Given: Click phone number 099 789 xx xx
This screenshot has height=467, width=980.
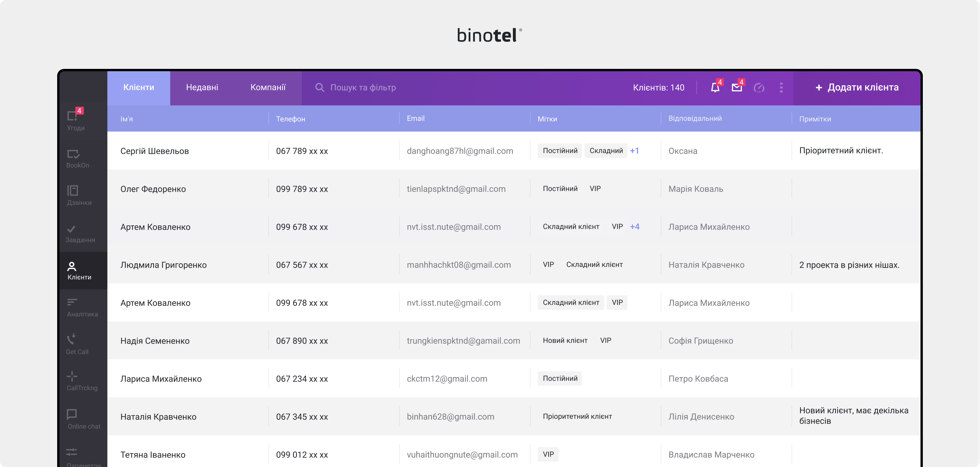Looking at the screenshot, I should (x=302, y=189).
